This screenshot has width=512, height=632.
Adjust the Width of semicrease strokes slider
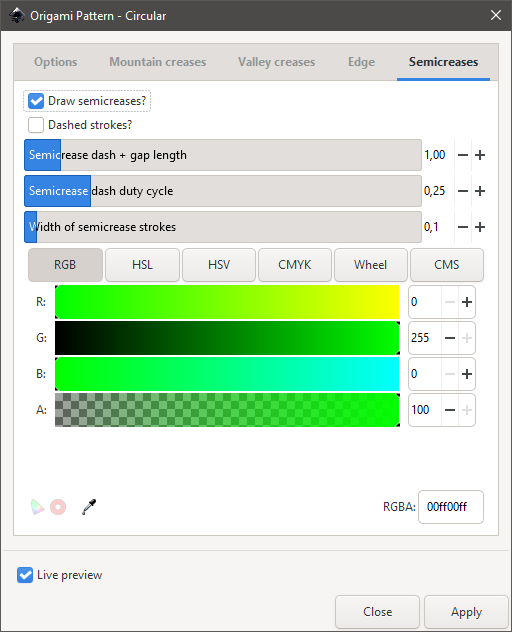223,227
